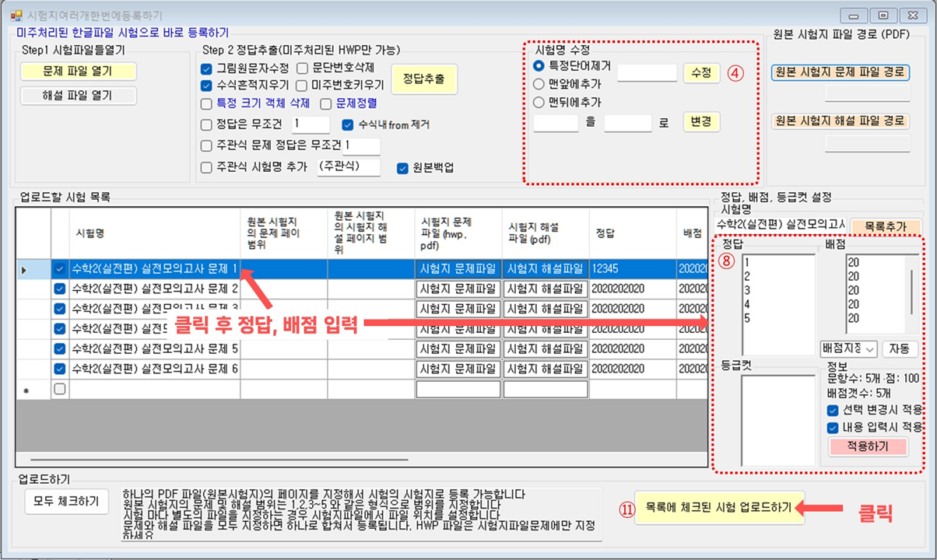This screenshot has width=937, height=560.
Task: Open the 해설 파일 열기 button
Action: pos(78,96)
